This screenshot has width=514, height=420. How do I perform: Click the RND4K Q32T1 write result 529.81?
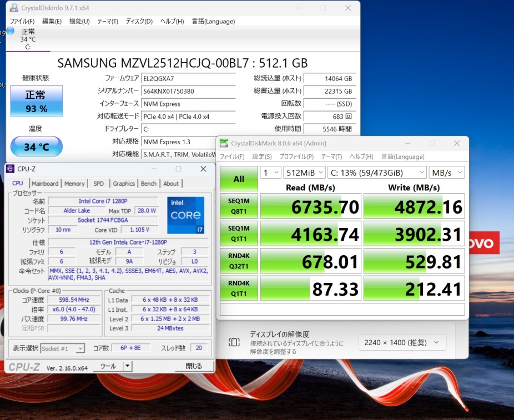coord(414,261)
